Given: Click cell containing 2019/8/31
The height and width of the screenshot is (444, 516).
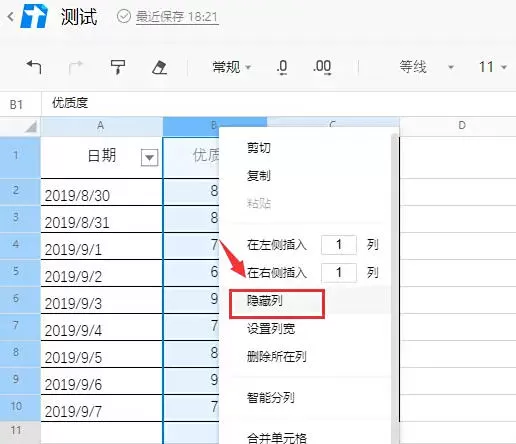Looking at the screenshot, I should [102, 219].
